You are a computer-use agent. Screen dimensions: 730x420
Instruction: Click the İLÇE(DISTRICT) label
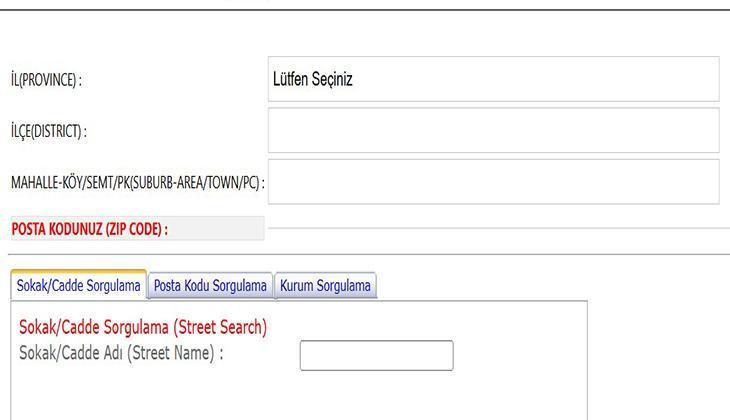(48, 131)
